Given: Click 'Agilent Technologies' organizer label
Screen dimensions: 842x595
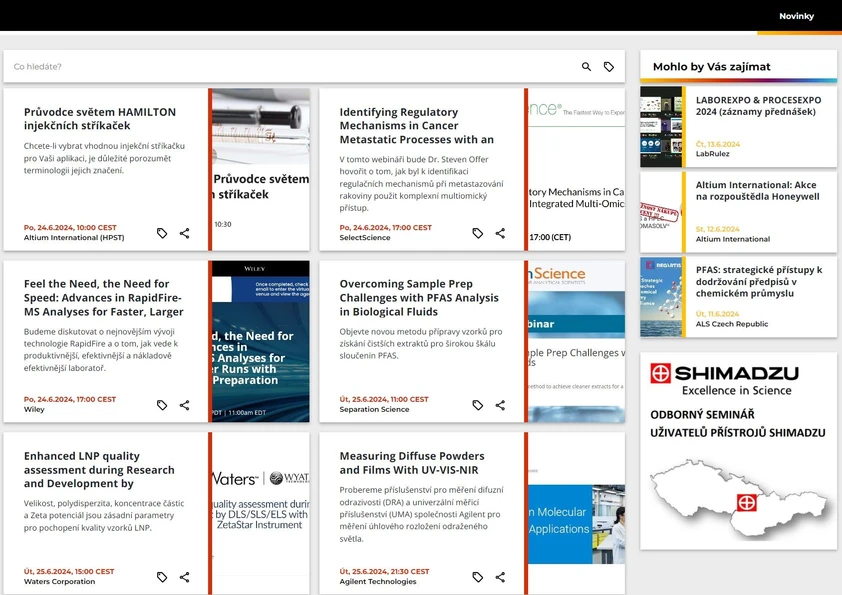Looking at the screenshot, I should click(x=378, y=581).
